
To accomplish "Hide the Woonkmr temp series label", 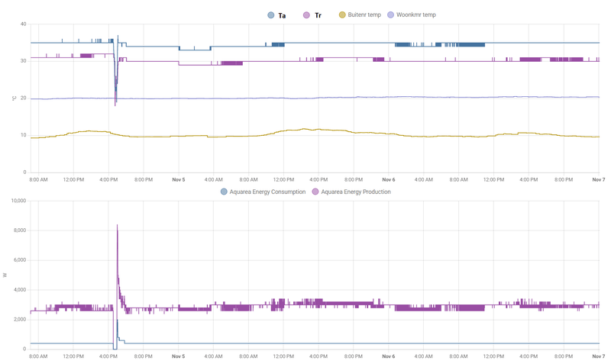I will click(x=416, y=15).
